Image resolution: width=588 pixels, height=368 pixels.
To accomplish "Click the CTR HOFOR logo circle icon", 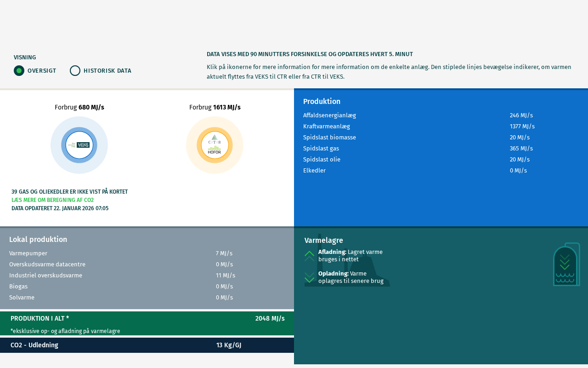I will tap(215, 145).
